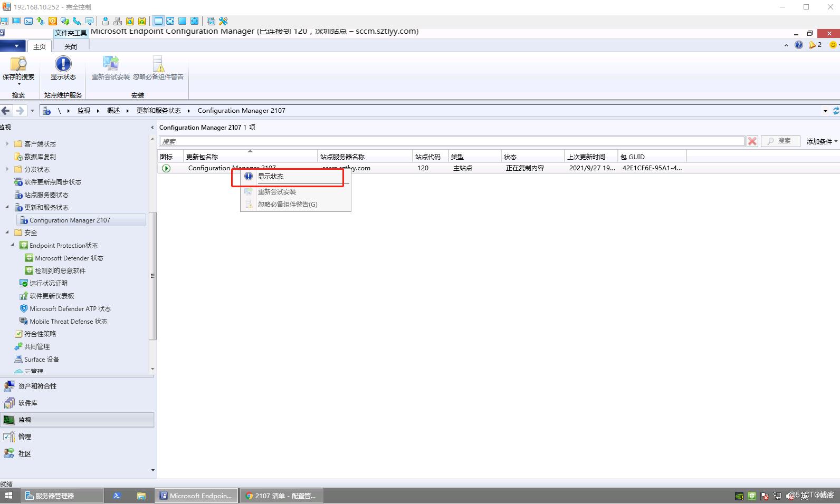Select the Configuration Manager 2107 tree node
This screenshot has height=504, width=840.
pyautogui.click(x=81, y=220)
